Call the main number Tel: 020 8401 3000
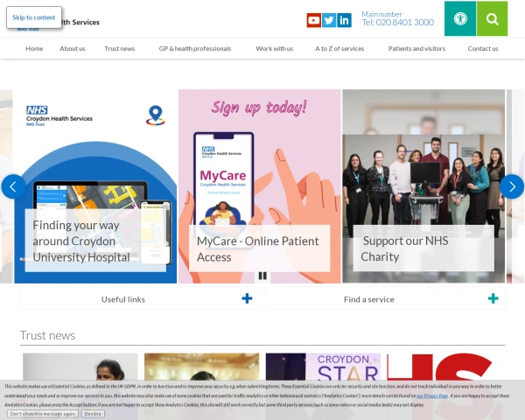This screenshot has width=525, height=420. pos(398,22)
